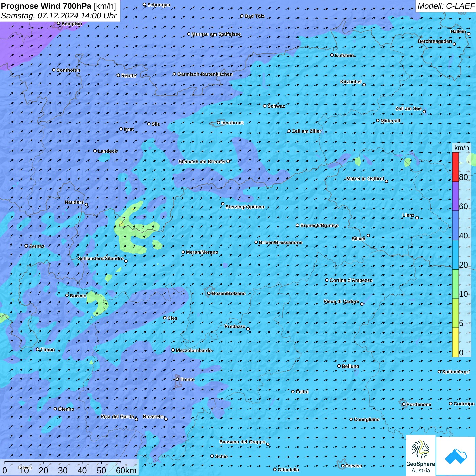Screen dimensions: 476x476
Task: Click the 'Sterzing/Vipiteno' label
Action: pos(245,207)
